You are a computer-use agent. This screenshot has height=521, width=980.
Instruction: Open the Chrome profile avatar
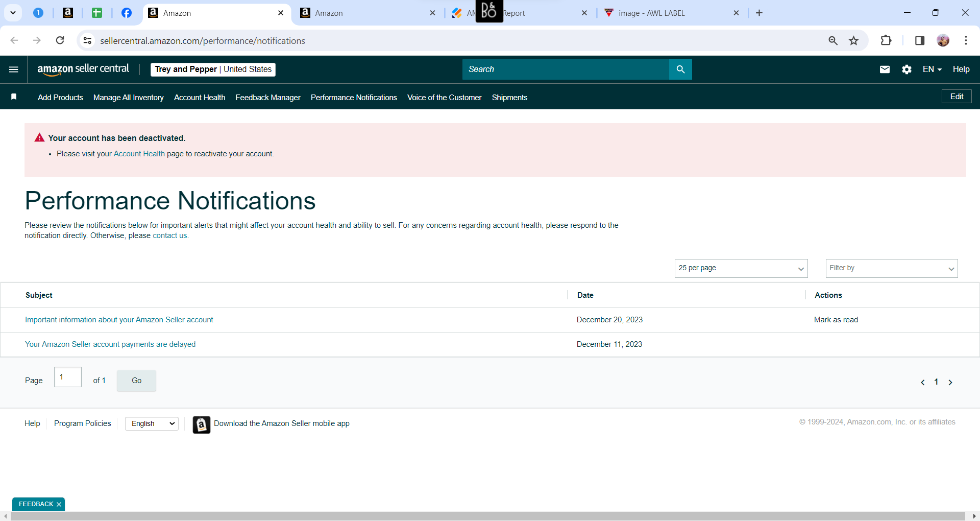[943, 40]
